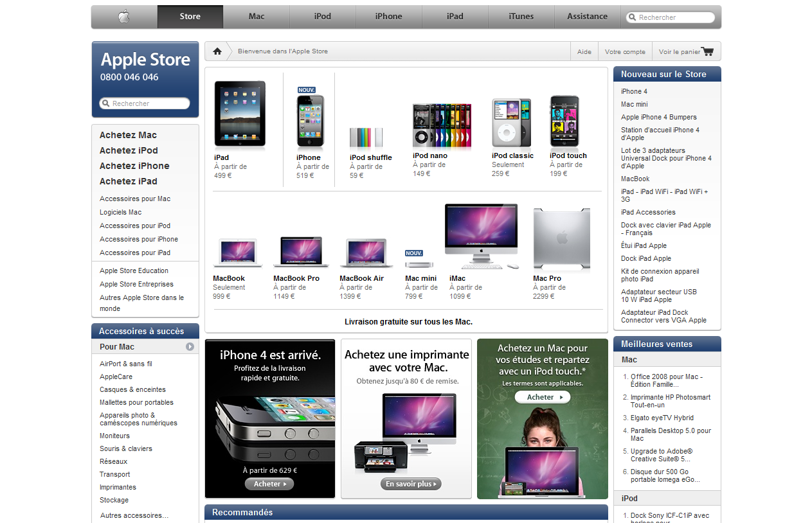Open iPad Accessories link

648,212
